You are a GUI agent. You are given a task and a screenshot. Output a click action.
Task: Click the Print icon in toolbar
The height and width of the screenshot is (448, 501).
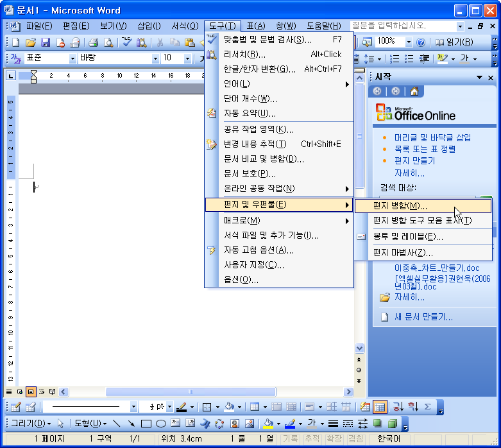[93, 42]
